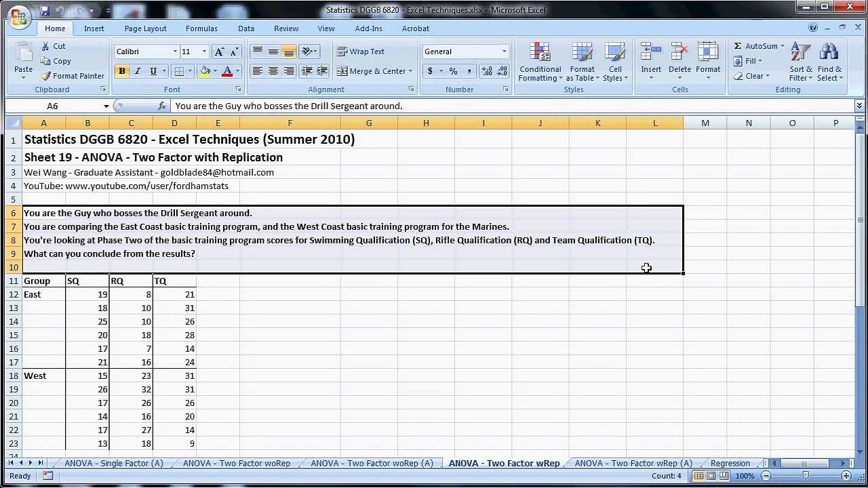Open Format as Table gallery
The height and width of the screenshot is (488, 868).
click(582, 62)
